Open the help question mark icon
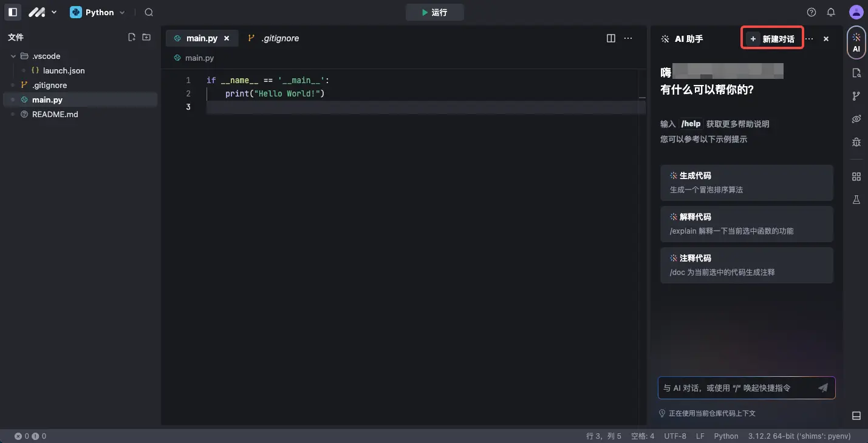 [812, 12]
